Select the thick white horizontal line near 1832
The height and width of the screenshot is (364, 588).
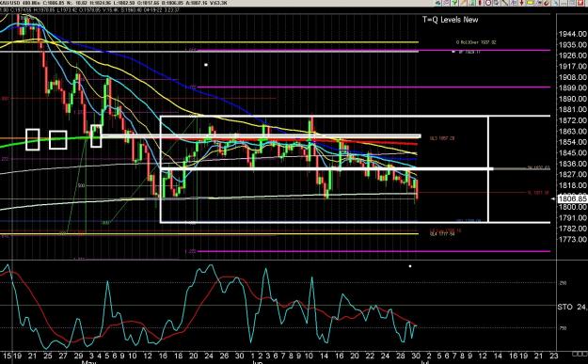[326, 169]
